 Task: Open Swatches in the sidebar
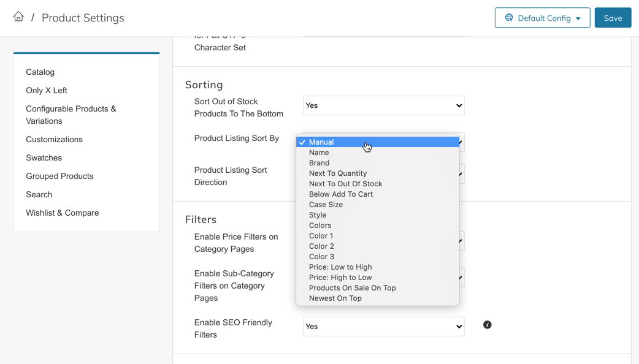(44, 158)
